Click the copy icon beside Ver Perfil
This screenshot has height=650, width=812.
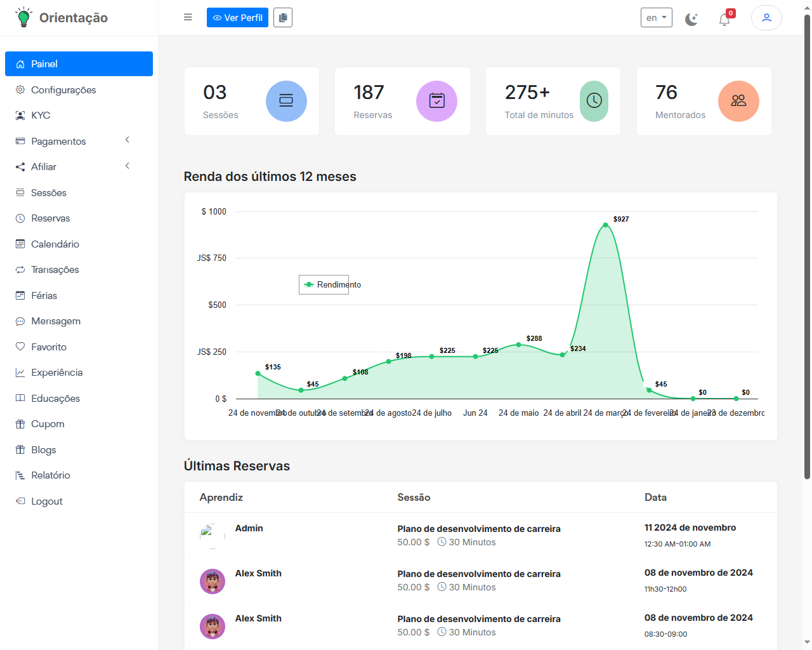click(283, 18)
